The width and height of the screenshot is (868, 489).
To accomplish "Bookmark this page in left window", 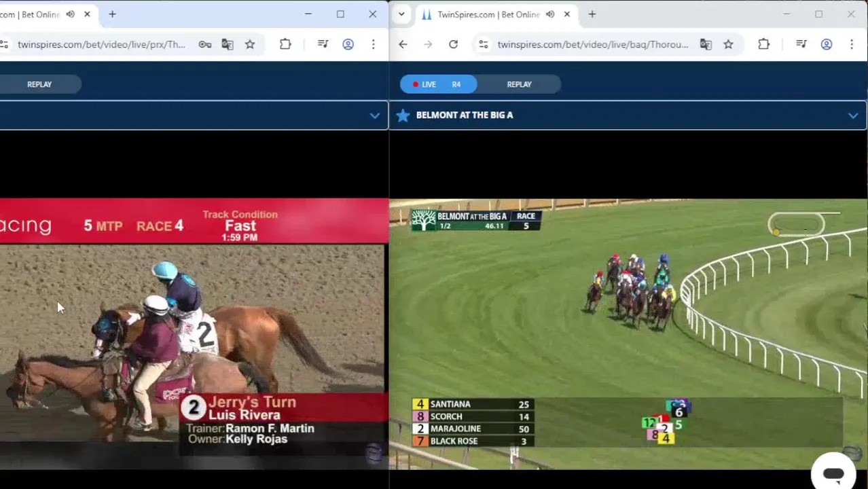I will pos(250,45).
